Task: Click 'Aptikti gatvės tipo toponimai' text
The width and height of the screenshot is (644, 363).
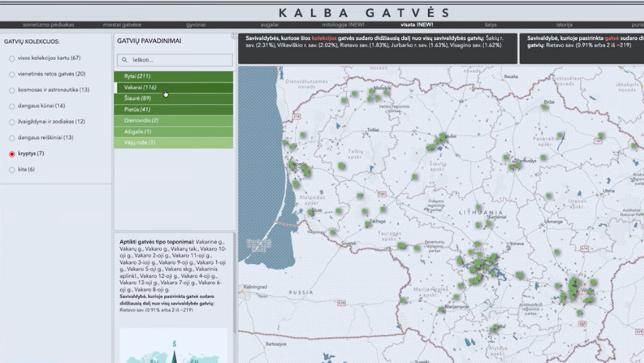Action: 157,242
